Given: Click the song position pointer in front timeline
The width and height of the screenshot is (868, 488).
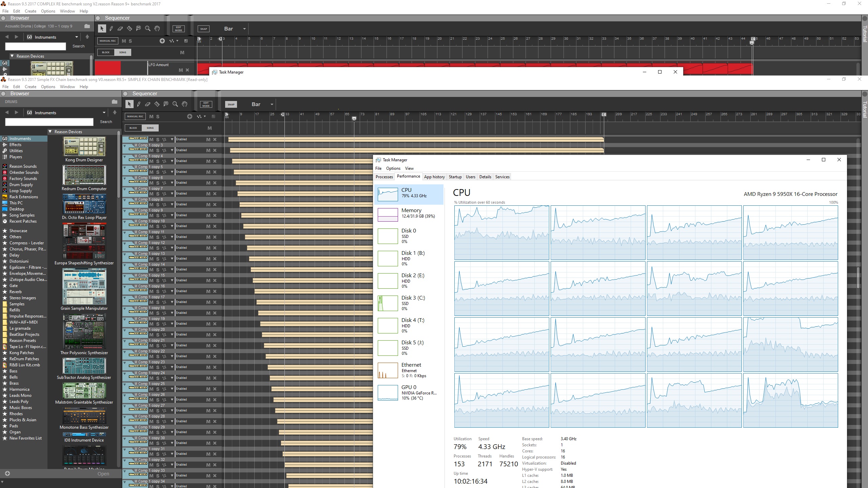Looking at the screenshot, I should [x=354, y=119].
